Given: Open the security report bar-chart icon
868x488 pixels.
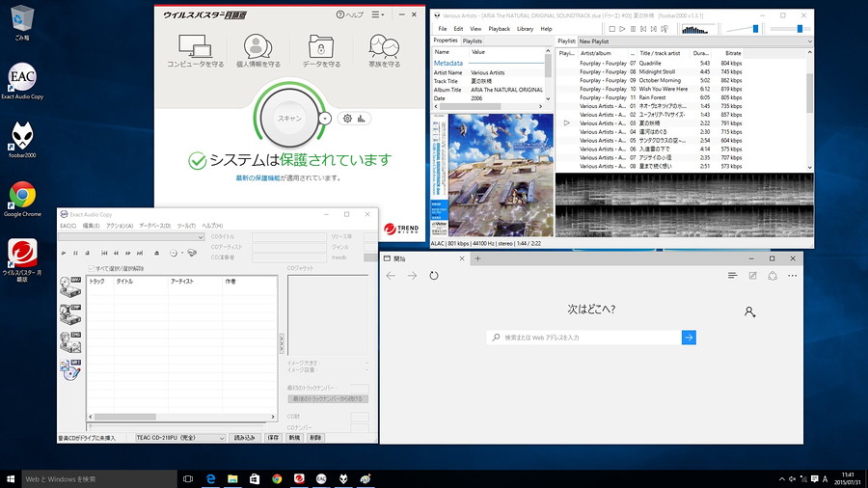Looking at the screenshot, I should (x=362, y=119).
